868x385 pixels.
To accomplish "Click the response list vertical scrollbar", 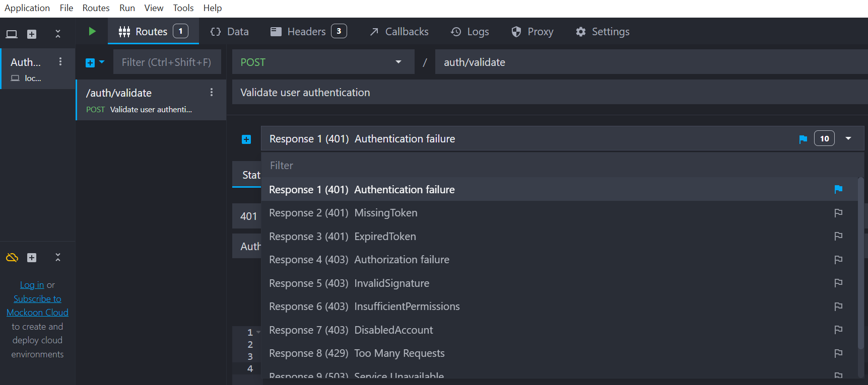I will point(860,263).
